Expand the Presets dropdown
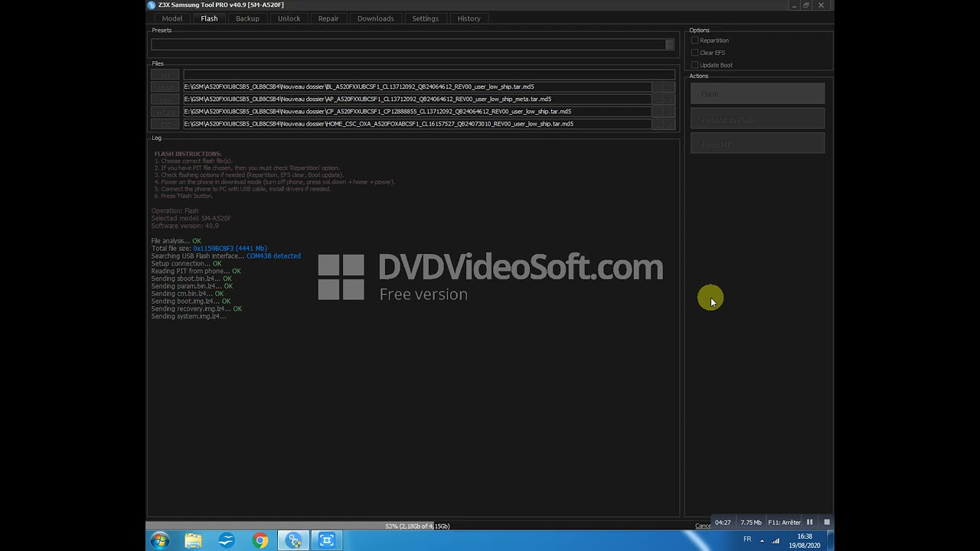The height and width of the screenshot is (551, 980). click(x=669, y=44)
